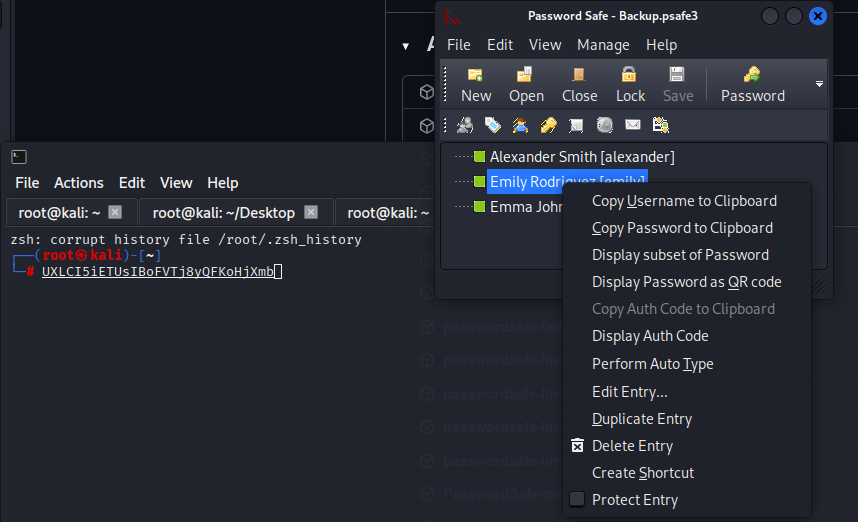Screen dimensions: 858x522
Task: Open the Manage menu
Action: pyautogui.click(x=603, y=45)
